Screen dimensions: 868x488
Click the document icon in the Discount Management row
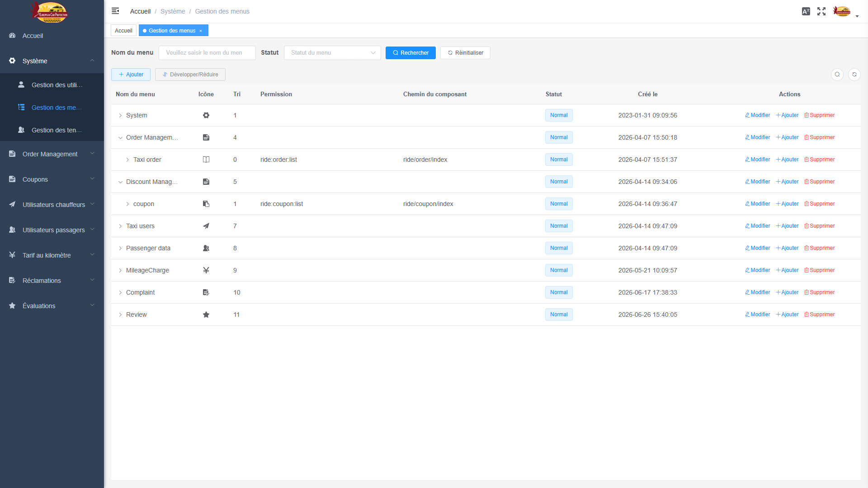206,182
